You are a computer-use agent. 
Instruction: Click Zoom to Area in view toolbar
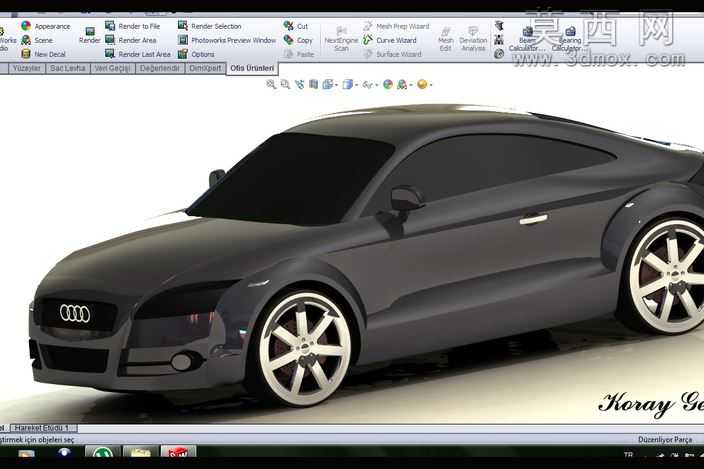tap(285, 84)
